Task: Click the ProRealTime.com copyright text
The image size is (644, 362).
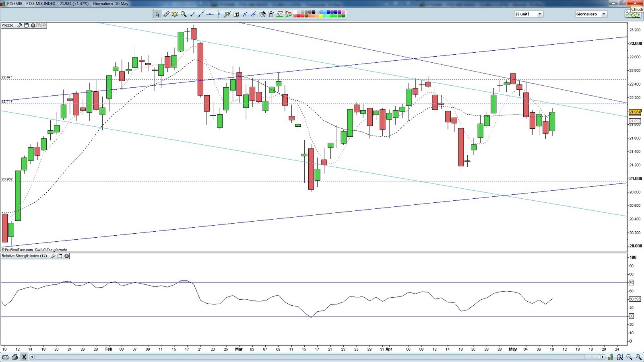Action: click(17, 250)
